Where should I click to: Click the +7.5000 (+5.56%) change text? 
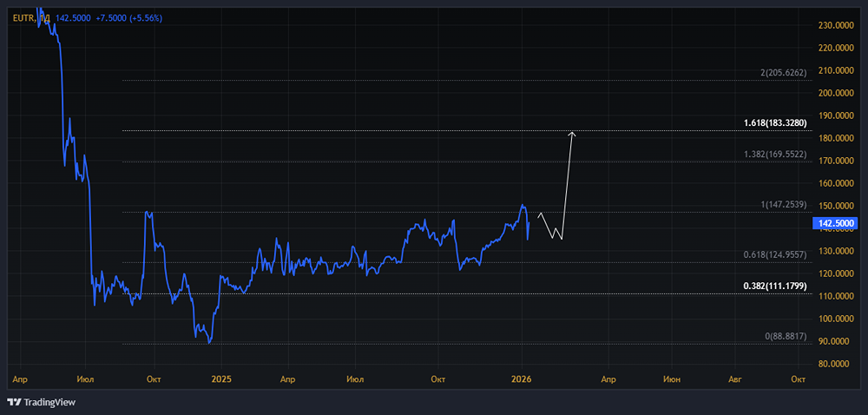129,18
